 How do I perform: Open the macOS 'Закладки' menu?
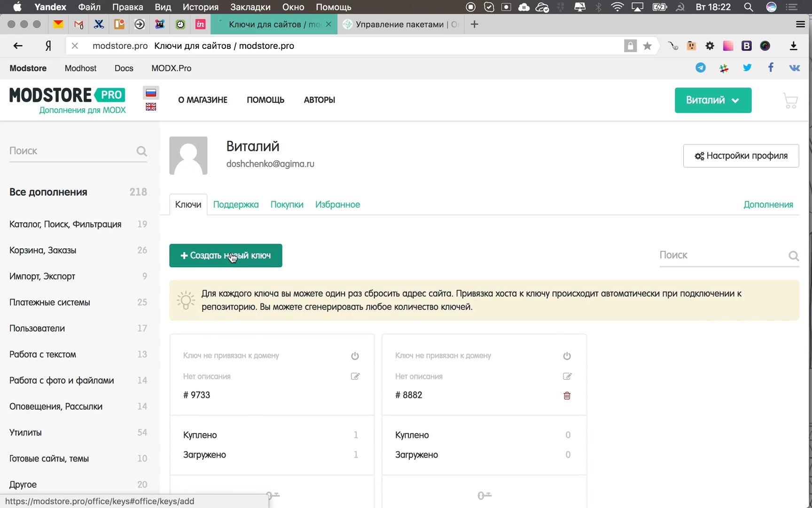tap(250, 7)
